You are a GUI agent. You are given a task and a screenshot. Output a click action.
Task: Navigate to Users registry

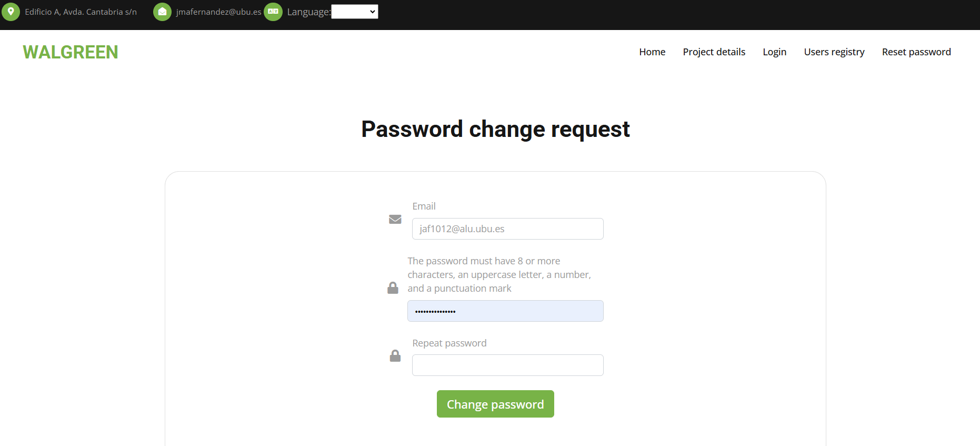[834, 52]
